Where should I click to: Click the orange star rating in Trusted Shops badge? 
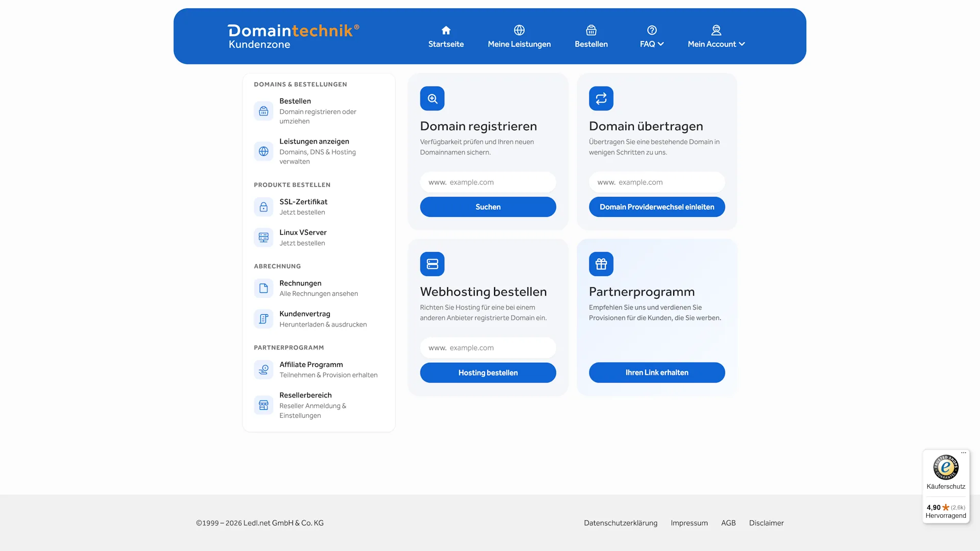(x=946, y=507)
